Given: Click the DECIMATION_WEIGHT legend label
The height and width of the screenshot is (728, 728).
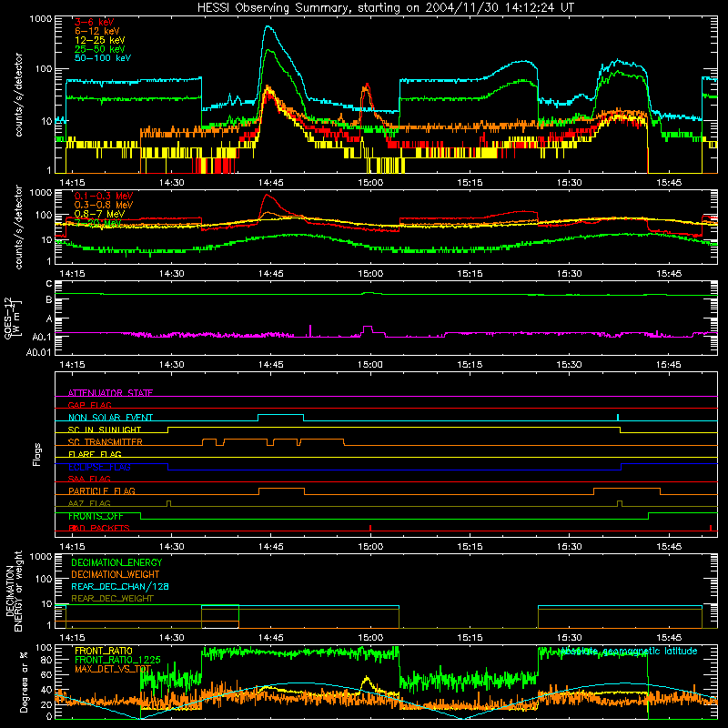Looking at the screenshot, I should point(116,575).
